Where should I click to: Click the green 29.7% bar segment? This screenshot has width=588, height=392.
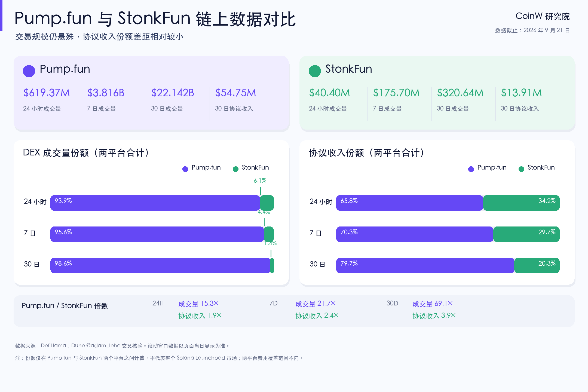[x=526, y=234]
